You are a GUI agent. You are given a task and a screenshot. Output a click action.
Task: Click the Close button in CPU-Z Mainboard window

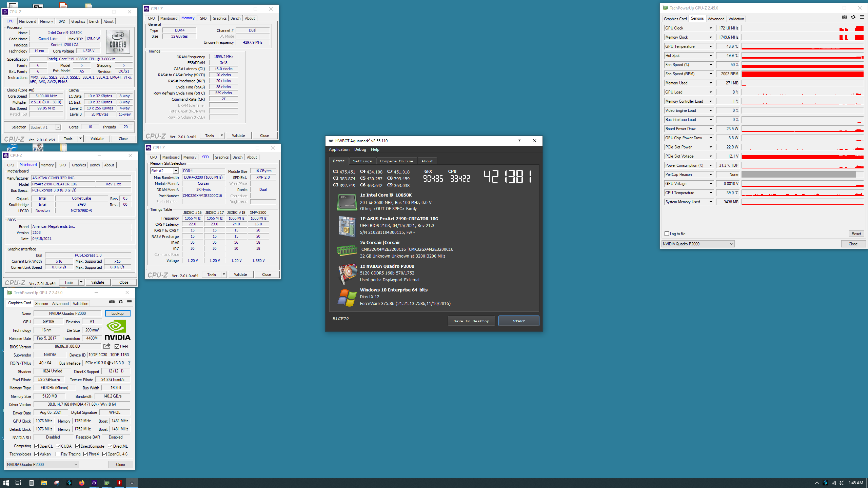(124, 282)
